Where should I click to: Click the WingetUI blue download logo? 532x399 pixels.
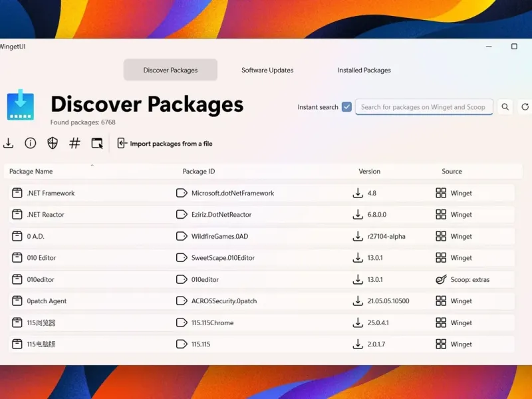[21, 105]
